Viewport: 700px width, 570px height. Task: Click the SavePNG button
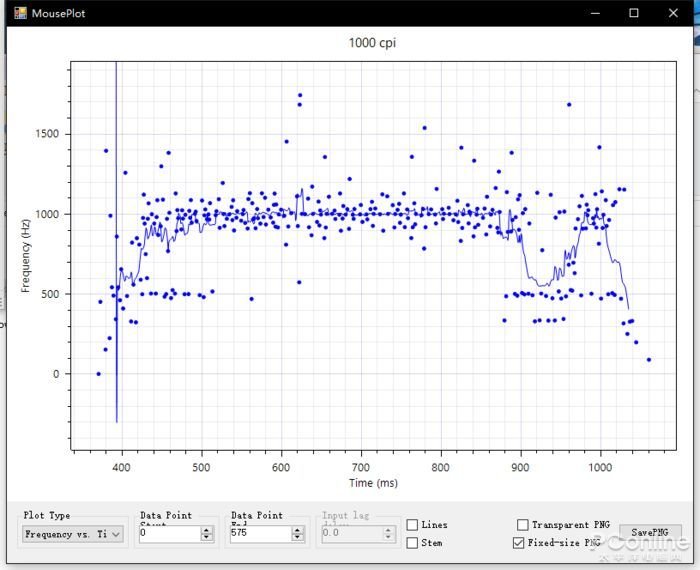pos(650,533)
